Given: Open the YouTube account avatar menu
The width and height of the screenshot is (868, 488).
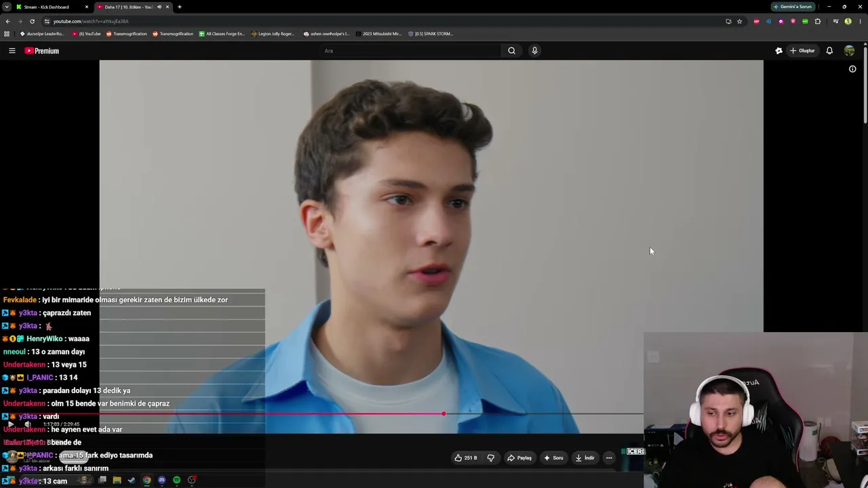Looking at the screenshot, I should [849, 51].
